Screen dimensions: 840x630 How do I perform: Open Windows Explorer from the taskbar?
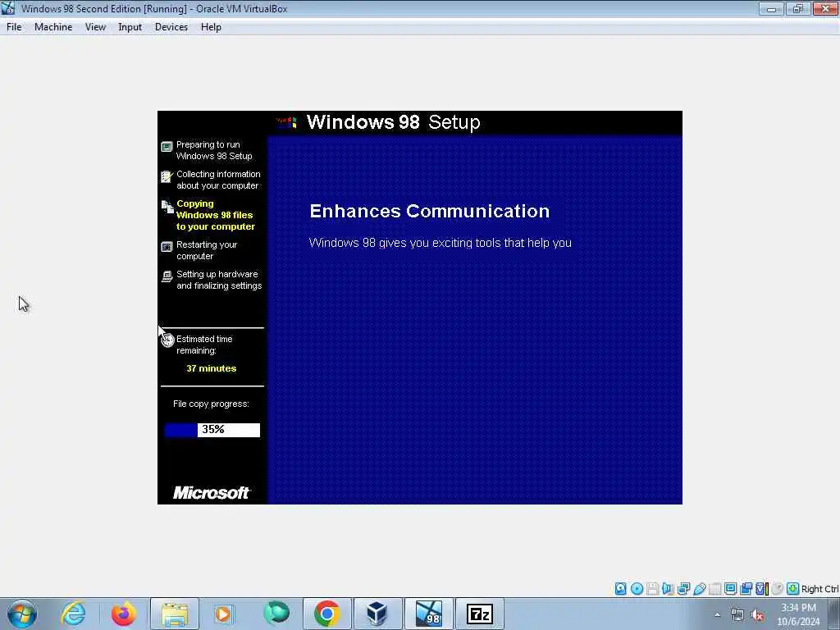[175, 614]
